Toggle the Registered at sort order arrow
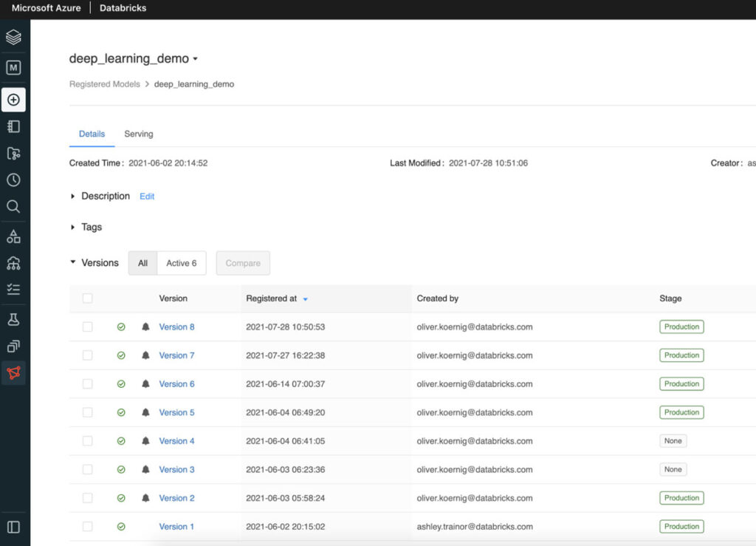The height and width of the screenshot is (546, 756). pyautogui.click(x=306, y=298)
